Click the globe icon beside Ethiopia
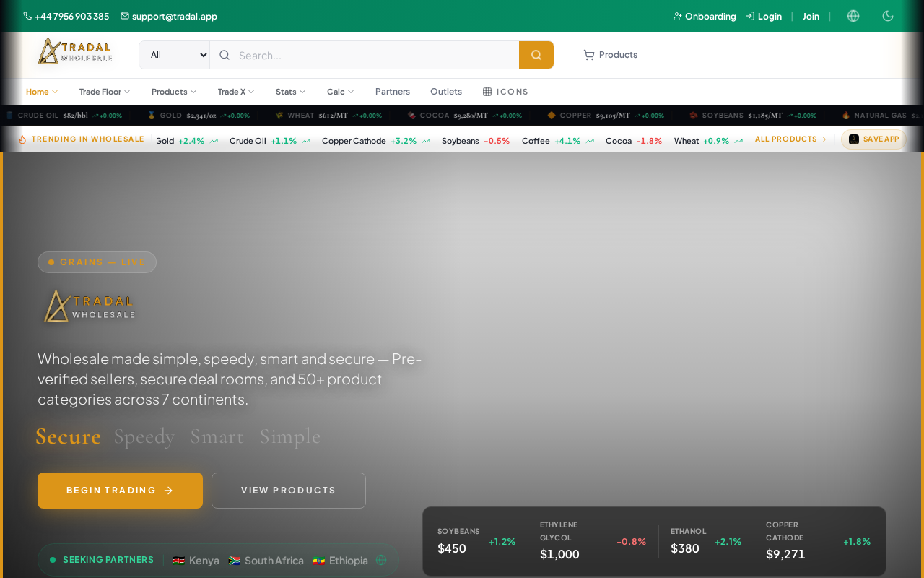This screenshot has width=924, height=578. 381,560
